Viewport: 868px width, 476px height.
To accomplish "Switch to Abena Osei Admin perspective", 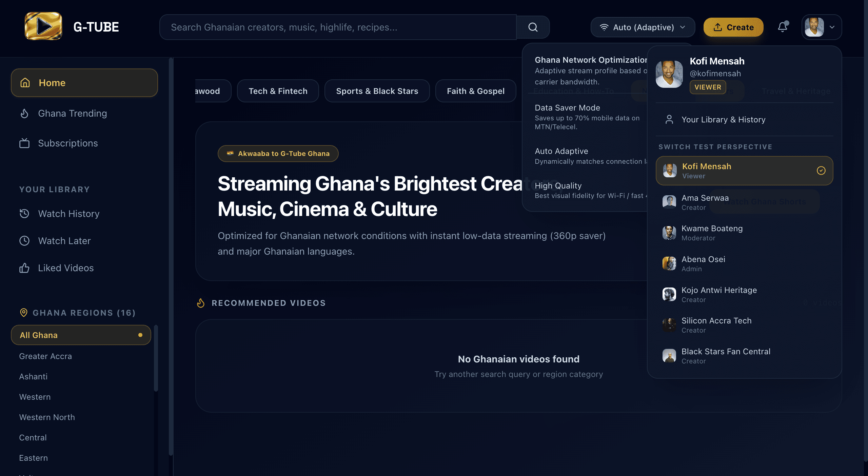I will [x=745, y=263].
